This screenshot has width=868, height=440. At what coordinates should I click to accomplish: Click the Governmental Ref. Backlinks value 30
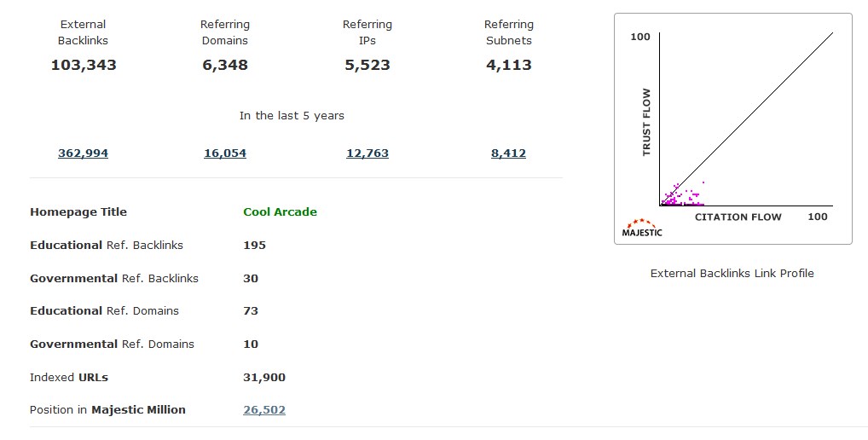(251, 279)
